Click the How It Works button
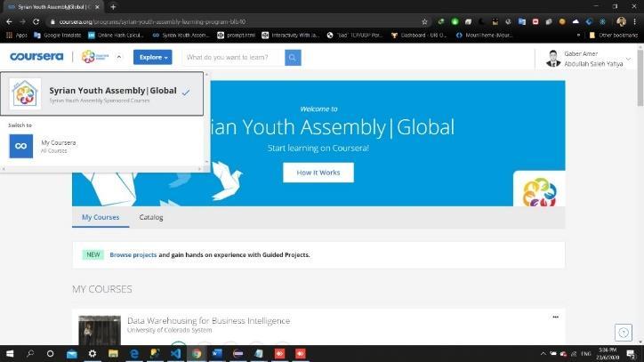Screen dimensions: 644x362 318,173
